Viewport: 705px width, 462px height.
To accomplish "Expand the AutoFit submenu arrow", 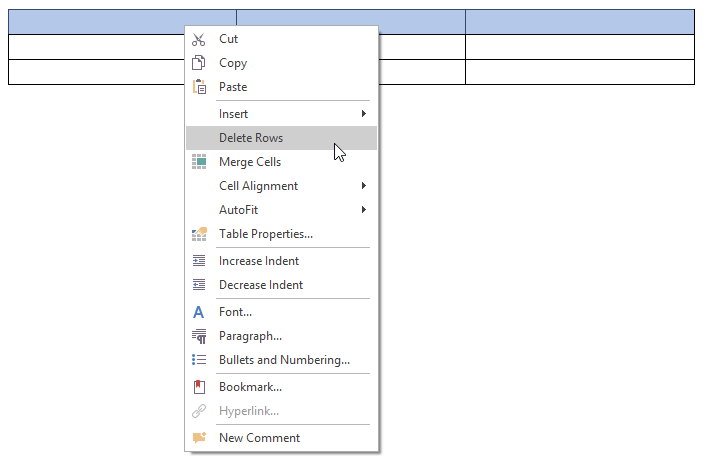I will 364,210.
